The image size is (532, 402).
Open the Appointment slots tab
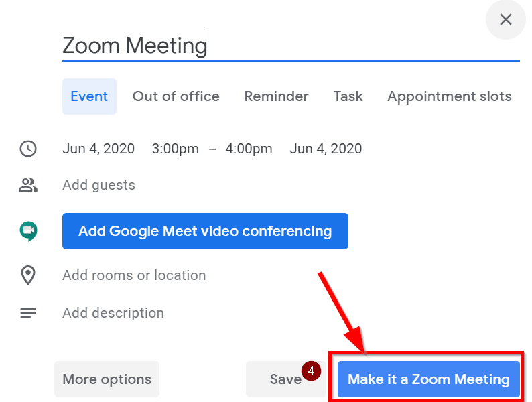(x=449, y=96)
